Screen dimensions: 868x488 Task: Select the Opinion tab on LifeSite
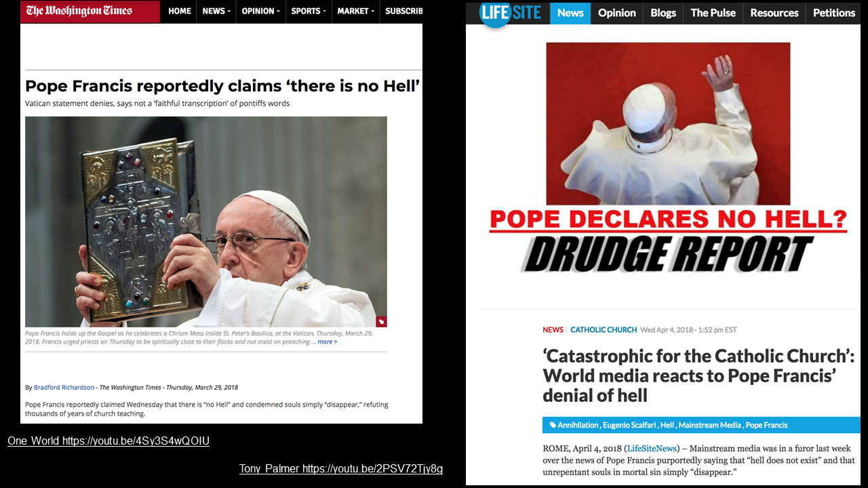[x=617, y=13]
